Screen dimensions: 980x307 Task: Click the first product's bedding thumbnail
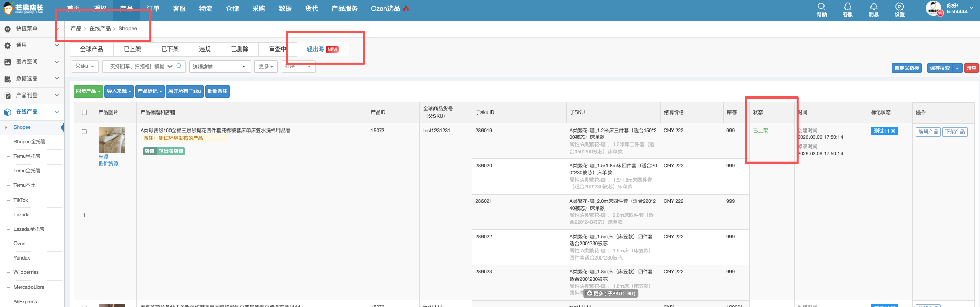(x=112, y=140)
